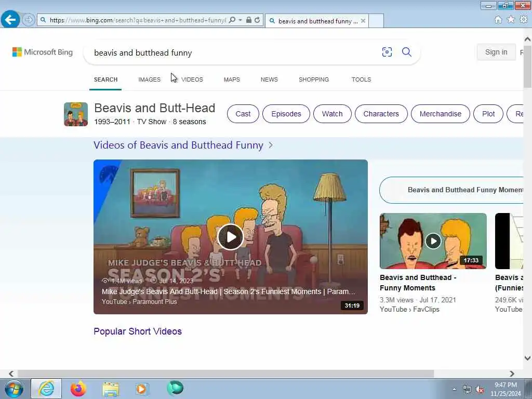The image size is (532, 399).
Task: Click the Microsoft Bing logo
Action: coord(43,52)
